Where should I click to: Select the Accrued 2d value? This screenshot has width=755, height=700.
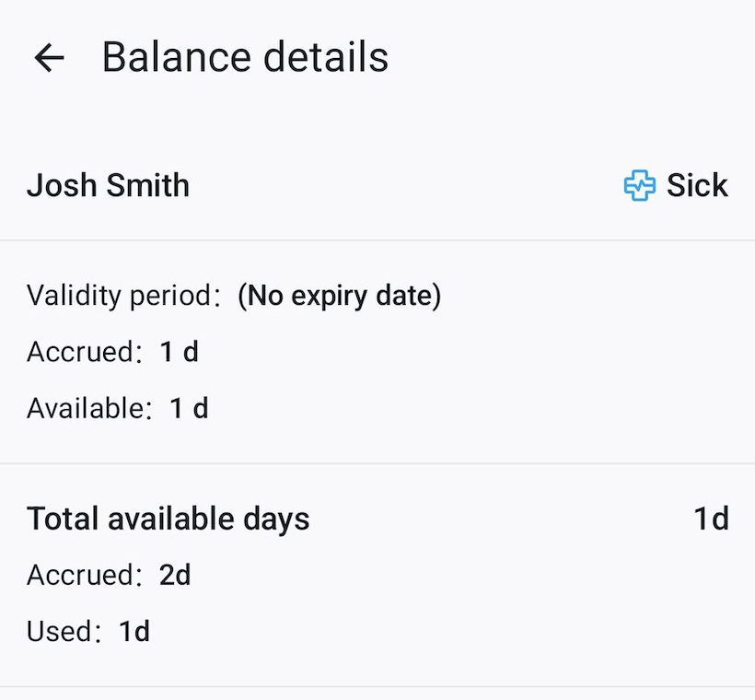coord(175,576)
